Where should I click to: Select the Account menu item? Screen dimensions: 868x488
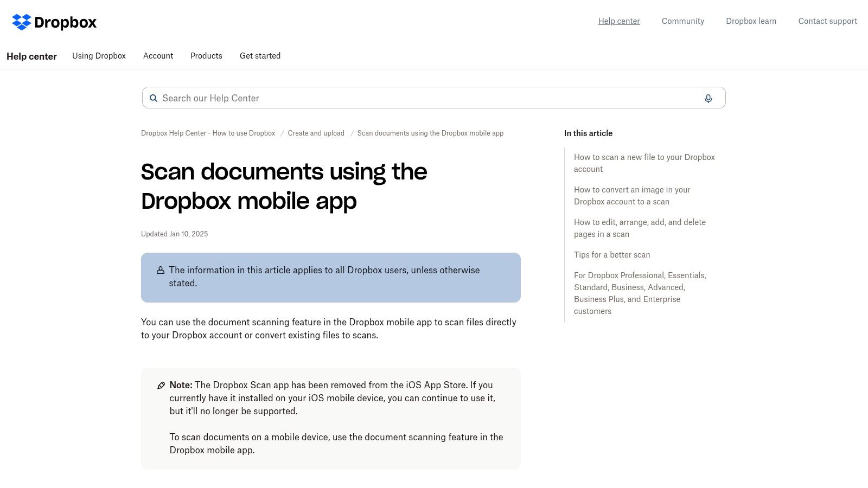coord(158,56)
